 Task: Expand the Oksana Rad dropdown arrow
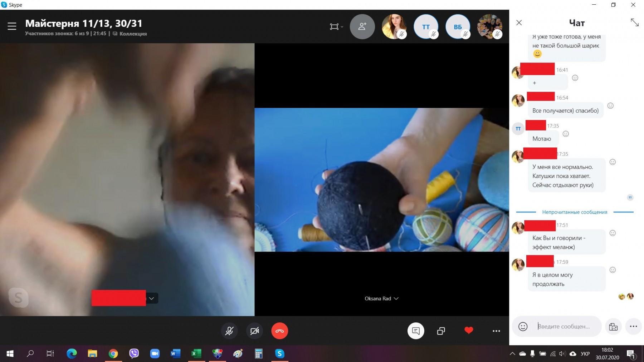pyautogui.click(x=396, y=298)
